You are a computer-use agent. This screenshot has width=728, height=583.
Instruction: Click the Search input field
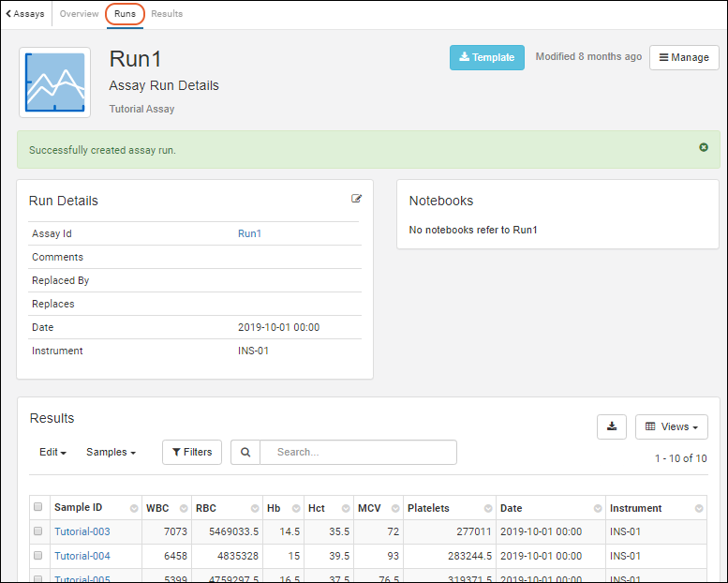pos(358,452)
